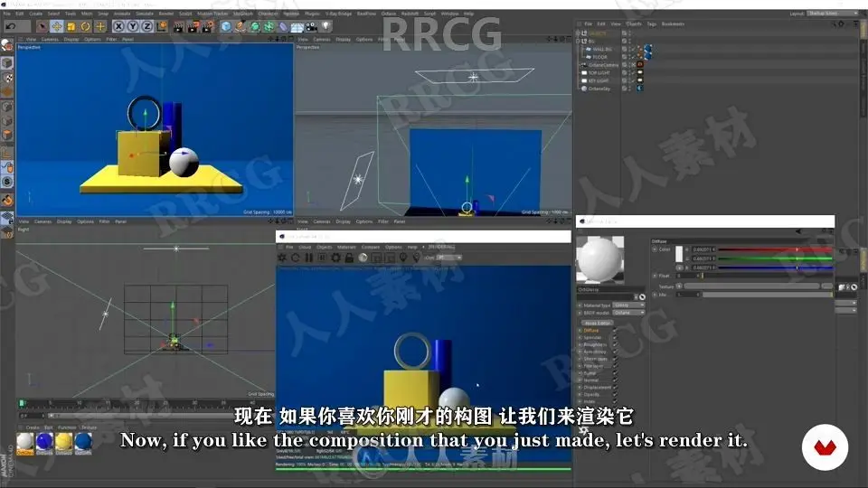Click Render to Picture Viewer icon
The width and height of the screenshot is (868, 488).
[193, 26]
